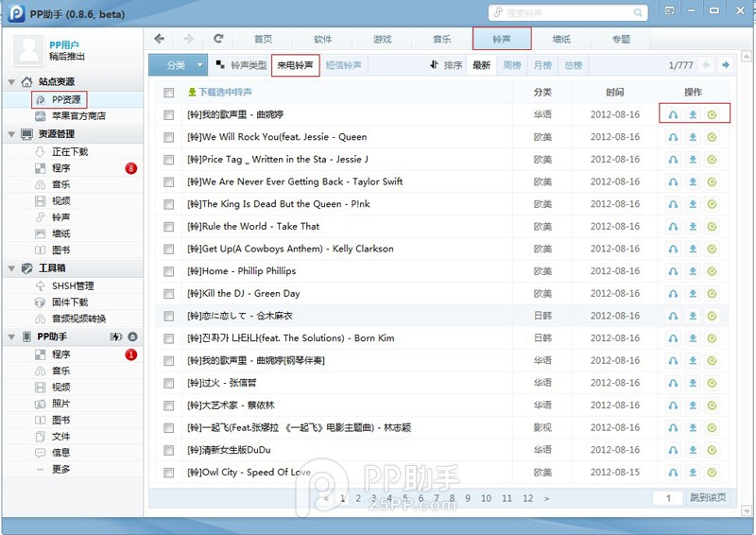756x535 pixels.
Task: Select the 周榜 ranking tab
Action: [x=512, y=65]
